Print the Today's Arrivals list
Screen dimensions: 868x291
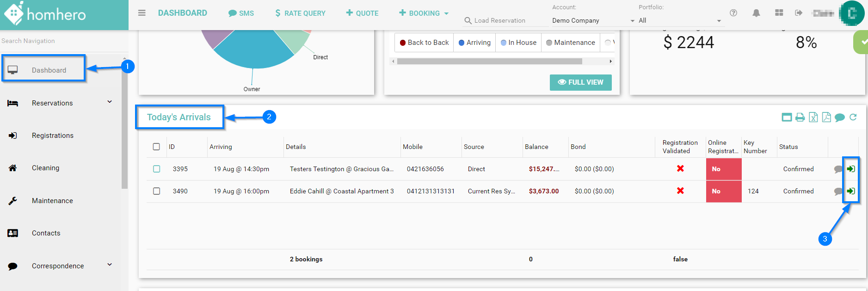800,118
